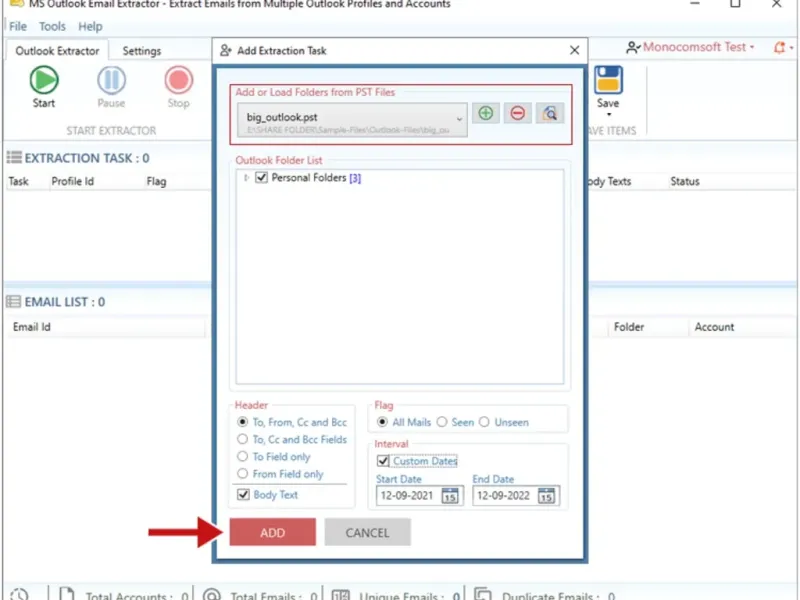The width and height of the screenshot is (800, 600).
Task: Click the Total Emails status bar icon
Action: pos(211,594)
